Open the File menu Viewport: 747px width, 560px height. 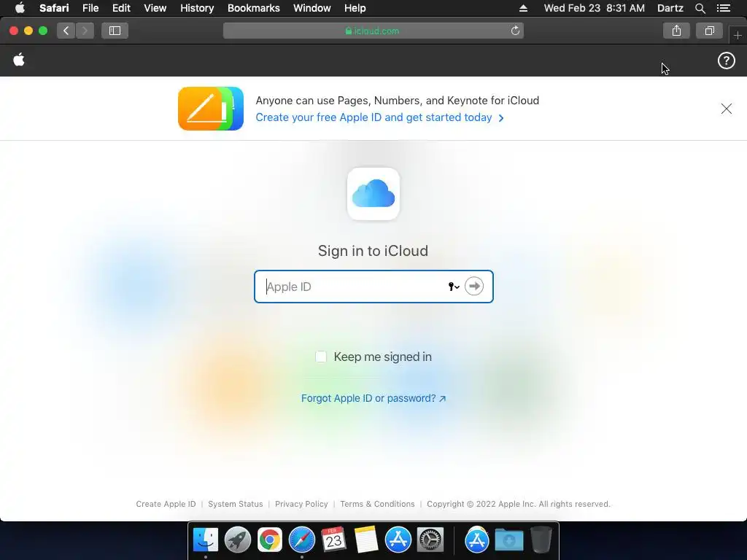[x=90, y=8]
